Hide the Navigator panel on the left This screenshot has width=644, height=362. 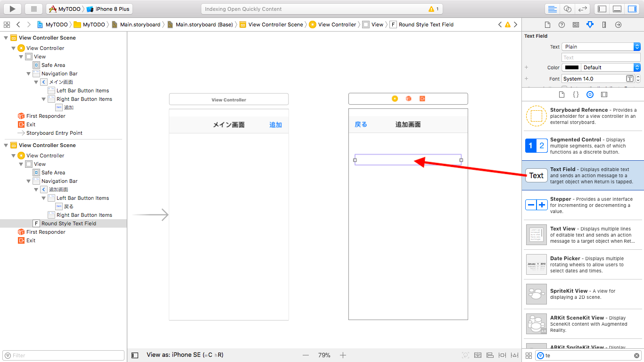point(602,8)
